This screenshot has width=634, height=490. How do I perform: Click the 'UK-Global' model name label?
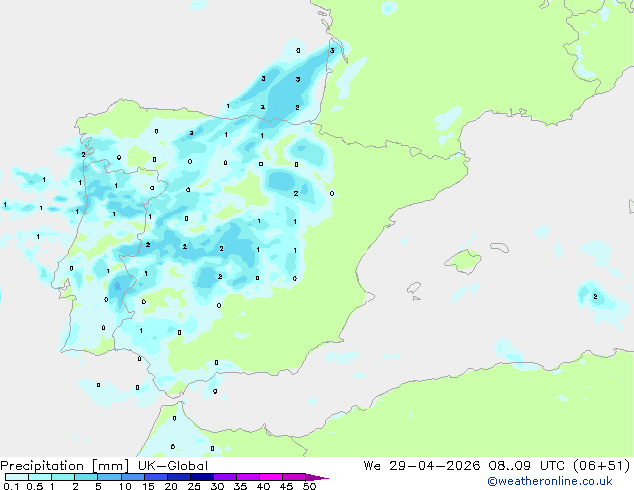[x=173, y=466]
